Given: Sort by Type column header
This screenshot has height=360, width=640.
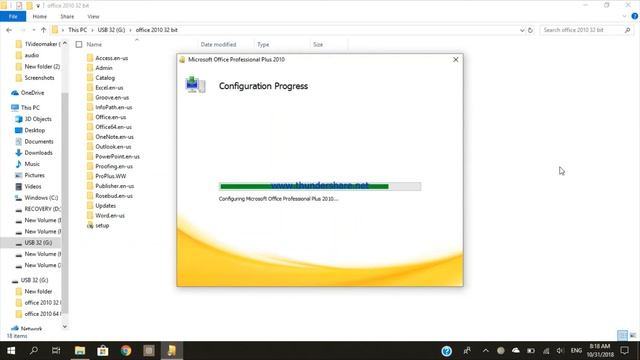Looking at the screenshot, I should pos(263,44).
